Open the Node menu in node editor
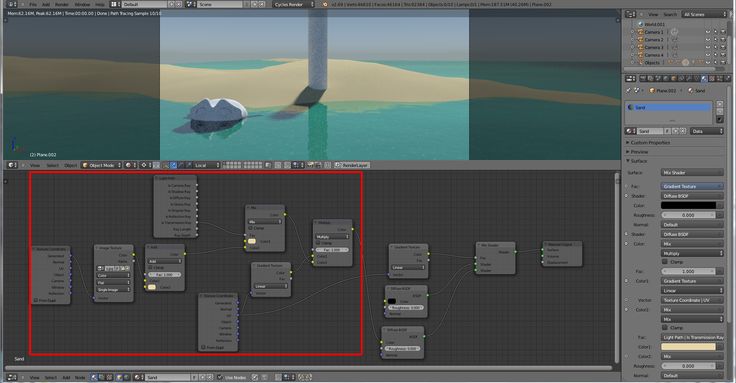Viewport: 736px width, 383px height. coord(80,377)
